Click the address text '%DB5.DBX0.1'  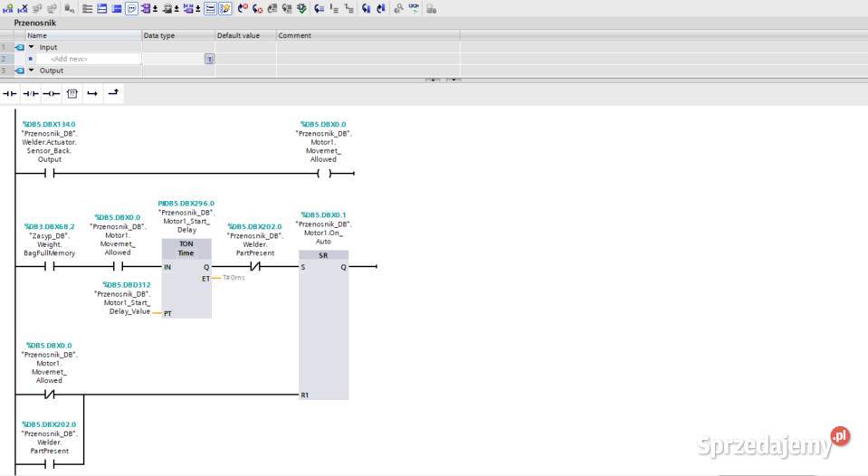[323, 214]
